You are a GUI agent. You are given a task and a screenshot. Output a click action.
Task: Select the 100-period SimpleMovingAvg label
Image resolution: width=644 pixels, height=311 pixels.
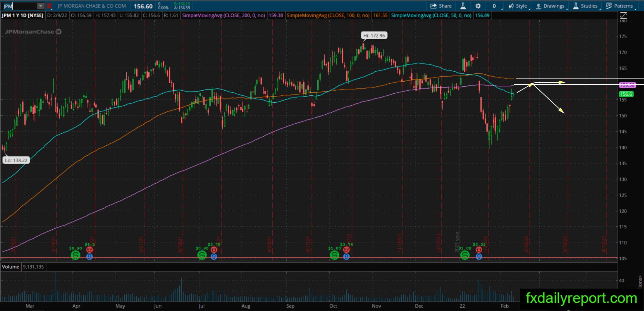coord(328,15)
